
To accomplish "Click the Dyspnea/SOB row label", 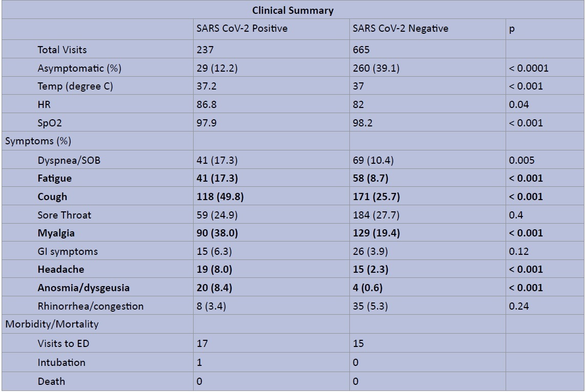I will click(69, 160).
